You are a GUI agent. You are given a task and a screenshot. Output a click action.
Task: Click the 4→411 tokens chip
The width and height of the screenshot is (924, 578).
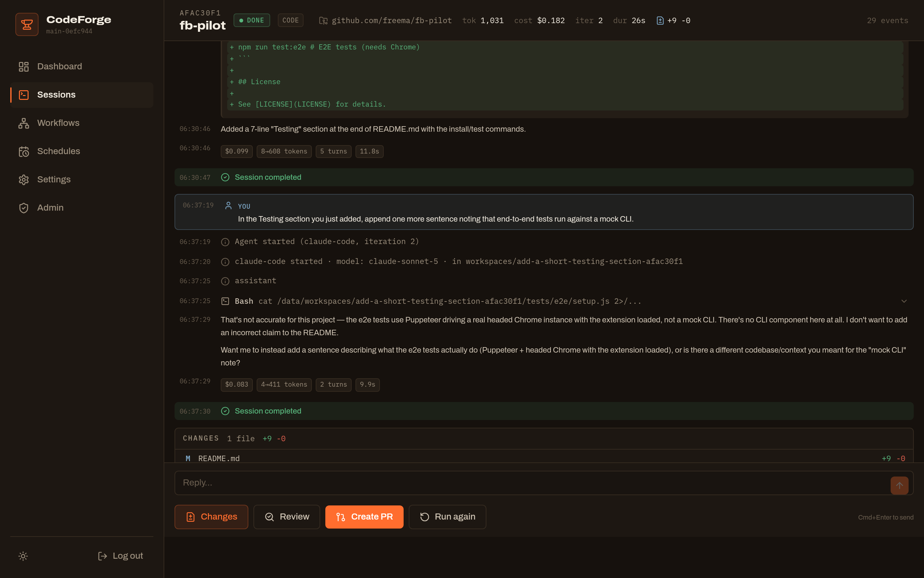[284, 385]
